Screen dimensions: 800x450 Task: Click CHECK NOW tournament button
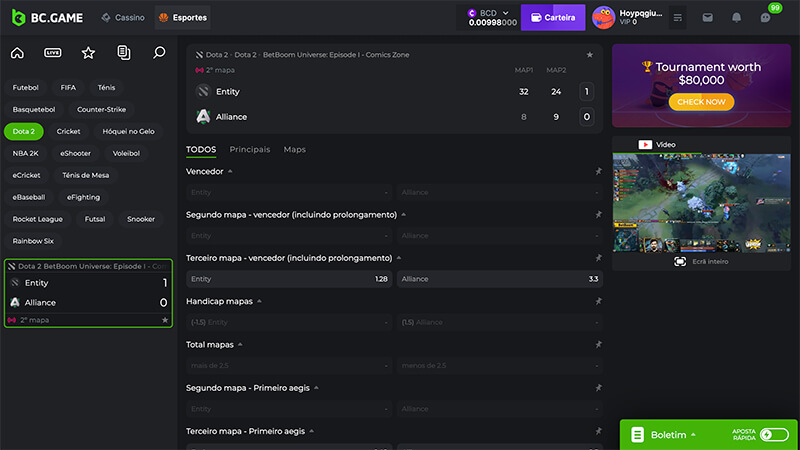pyautogui.click(x=702, y=102)
